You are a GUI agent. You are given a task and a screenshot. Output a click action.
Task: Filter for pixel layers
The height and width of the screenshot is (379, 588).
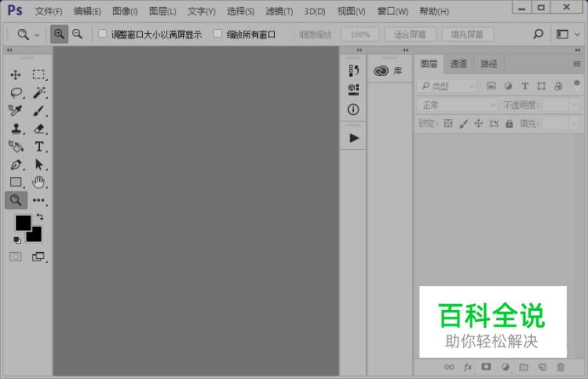pos(491,86)
